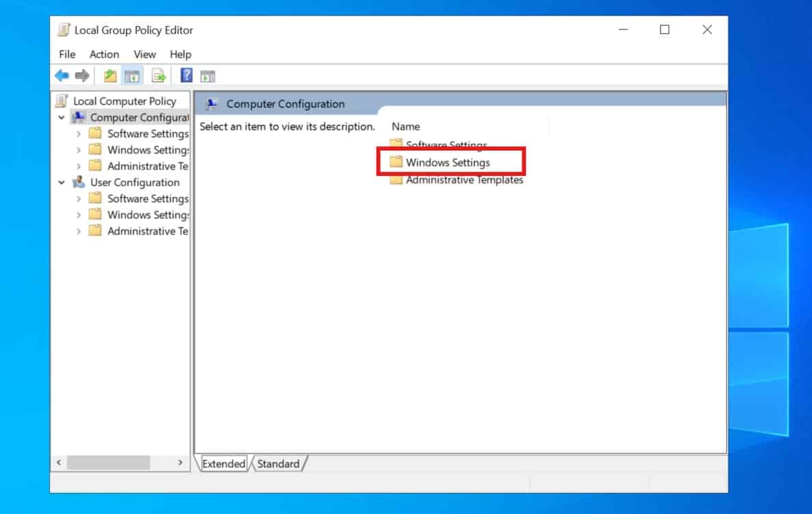Viewport: 812px width, 514px height.
Task: Select the Computer Configuration icon in the tree
Action: (78, 118)
